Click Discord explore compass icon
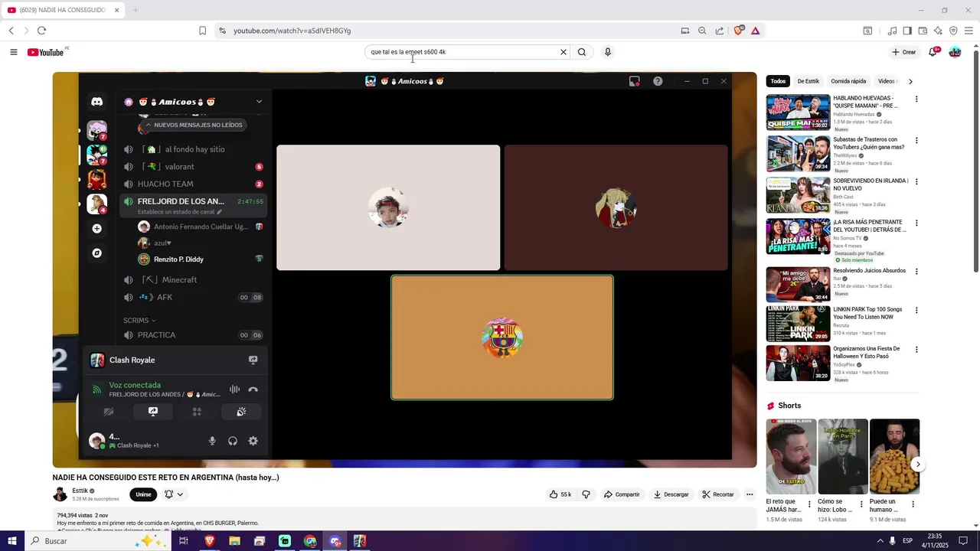The image size is (980, 551). pyautogui.click(x=97, y=253)
